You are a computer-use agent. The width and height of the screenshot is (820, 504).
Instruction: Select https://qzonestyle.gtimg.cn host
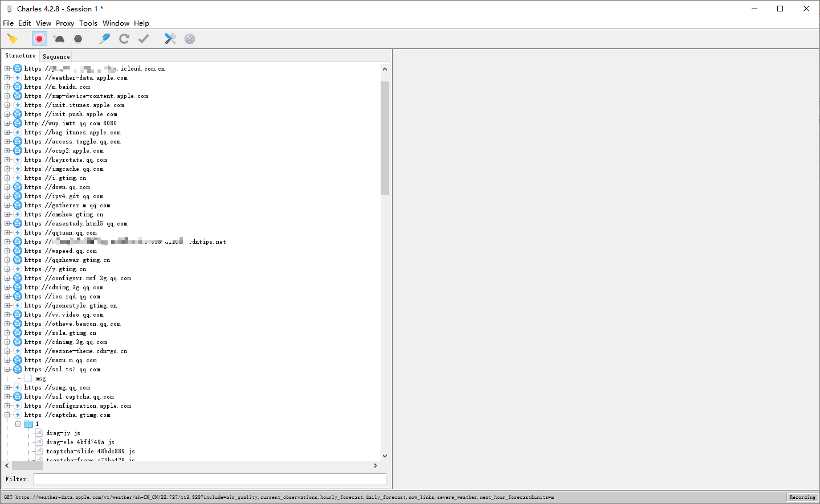[71, 306]
